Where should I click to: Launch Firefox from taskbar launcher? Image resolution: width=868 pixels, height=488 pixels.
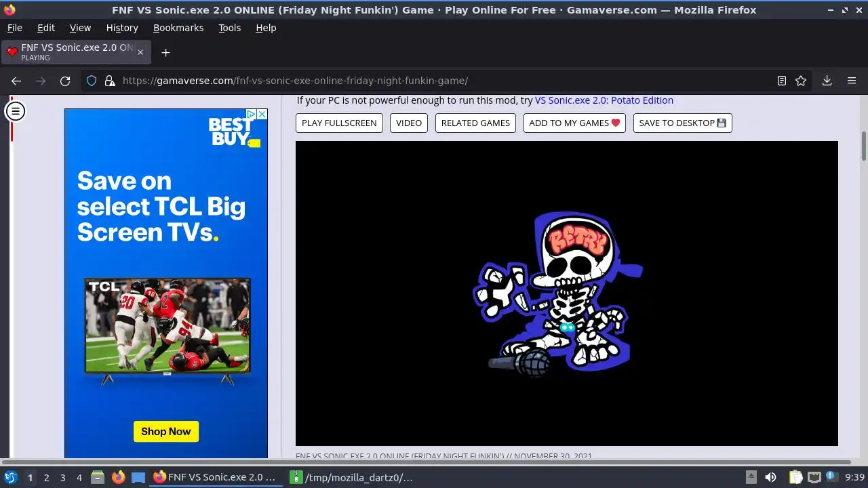click(x=118, y=477)
